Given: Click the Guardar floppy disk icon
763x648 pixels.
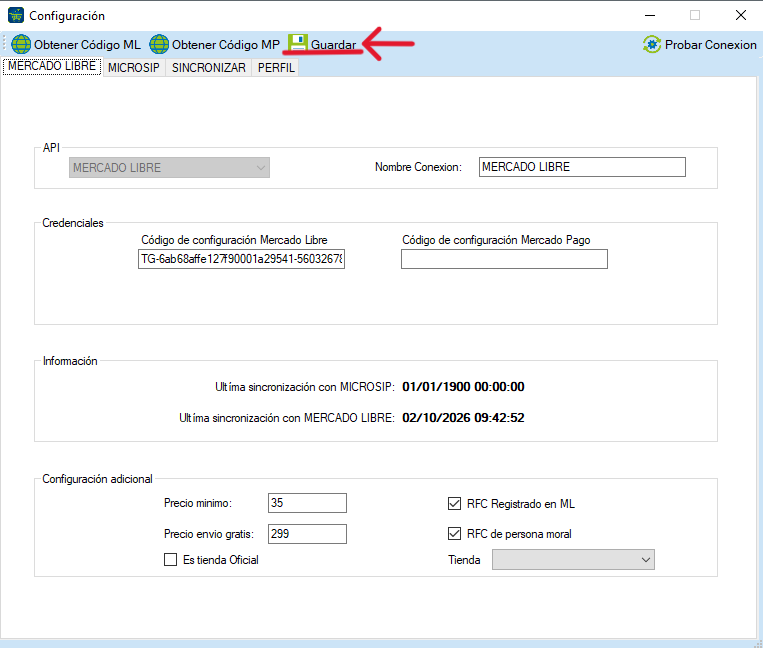Looking at the screenshot, I should point(298,43).
